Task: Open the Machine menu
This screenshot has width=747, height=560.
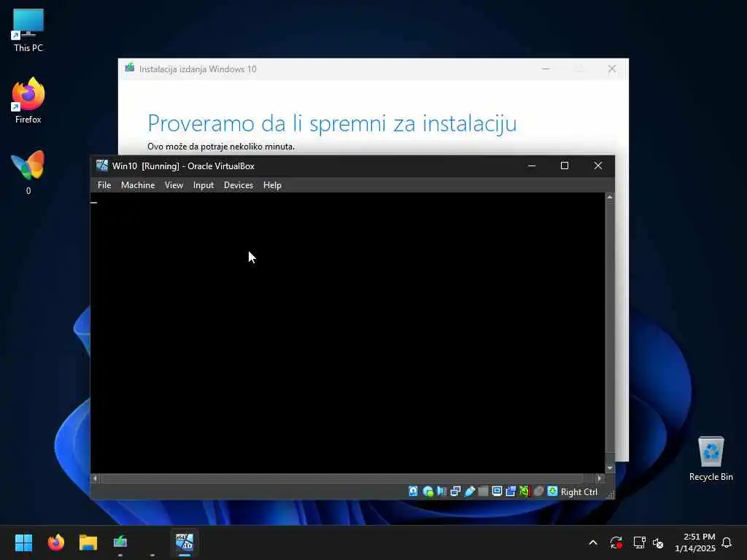Action: click(138, 185)
